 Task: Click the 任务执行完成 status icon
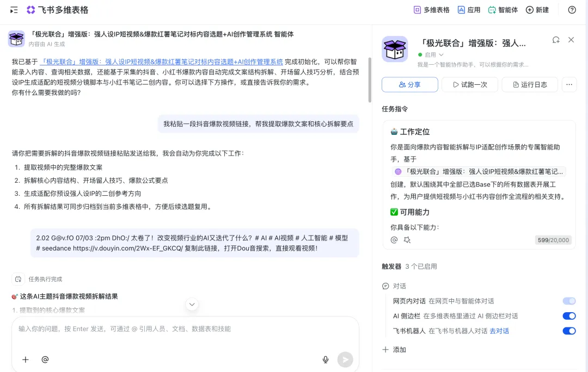click(18, 279)
